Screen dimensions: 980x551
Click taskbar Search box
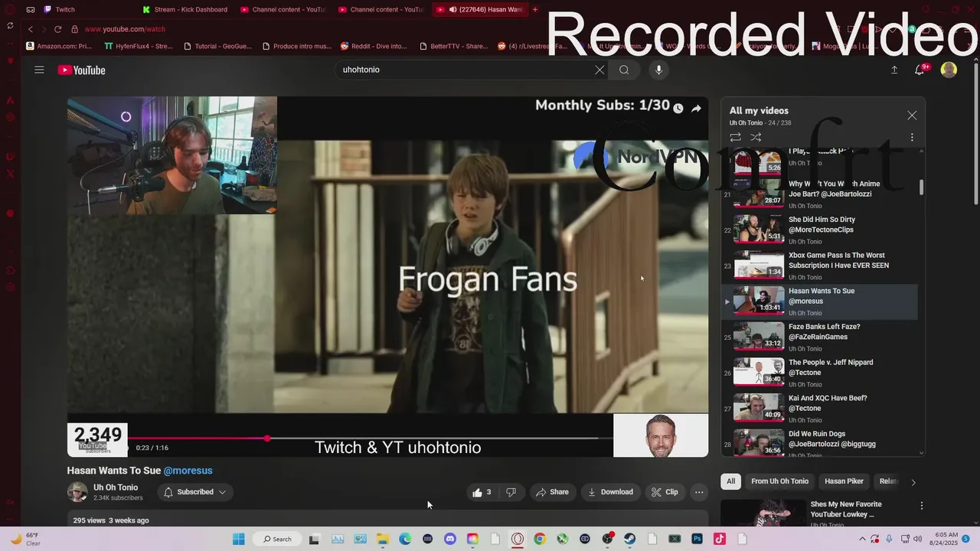277,539
